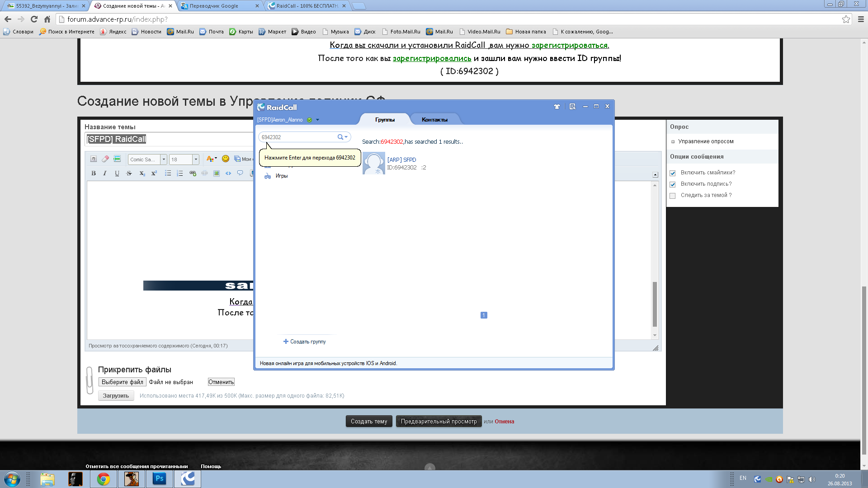Click the 'Создать тему' button
This screenshot has width=868, height=488.
point(368,421)
